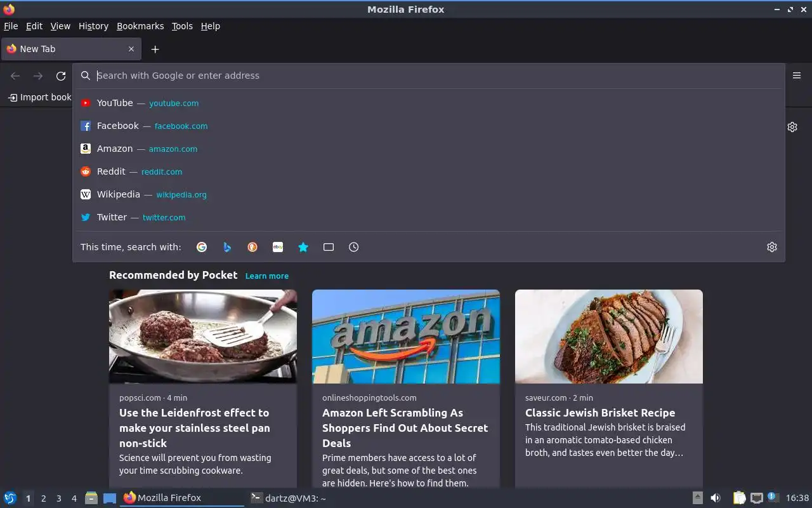Search this time with Bing icon

(227, 247)
